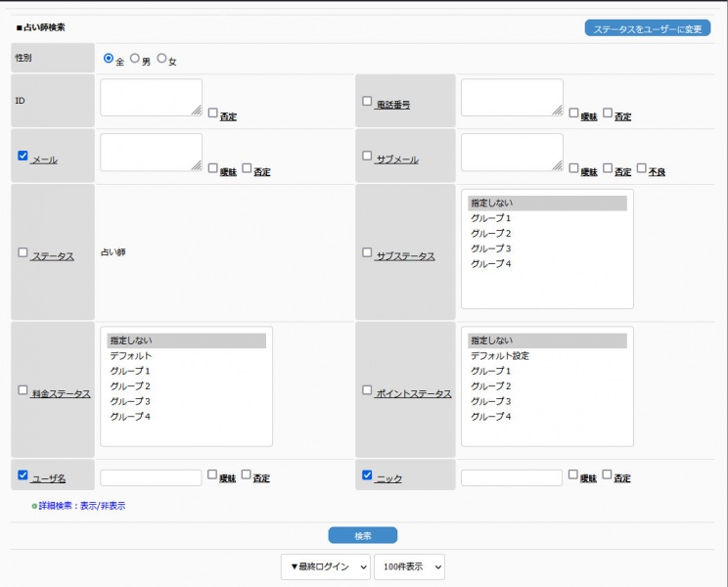Focus the 電話番号 text area
Screen dimensions: 728x587
pyautogui.click(x=512, y=98)
